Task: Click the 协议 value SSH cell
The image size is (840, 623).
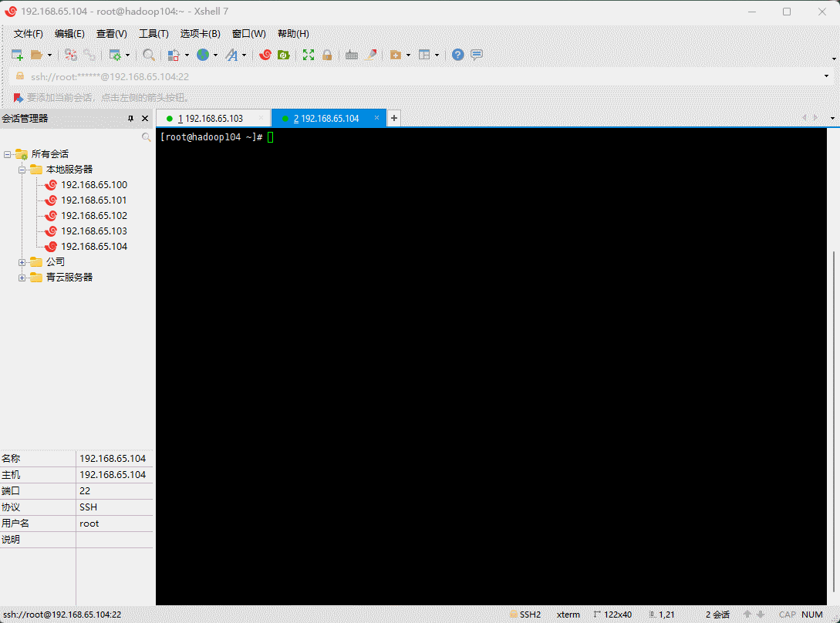Action: (115, 507)
